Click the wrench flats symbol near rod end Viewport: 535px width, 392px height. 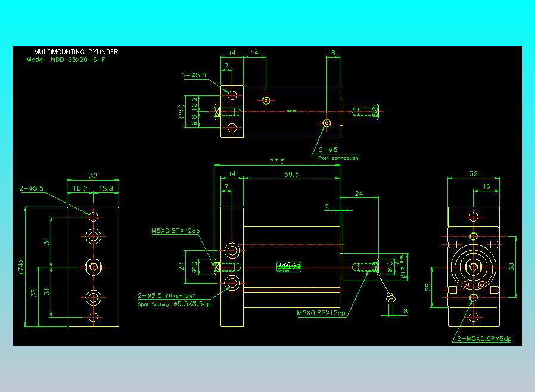tap(391, 298)
